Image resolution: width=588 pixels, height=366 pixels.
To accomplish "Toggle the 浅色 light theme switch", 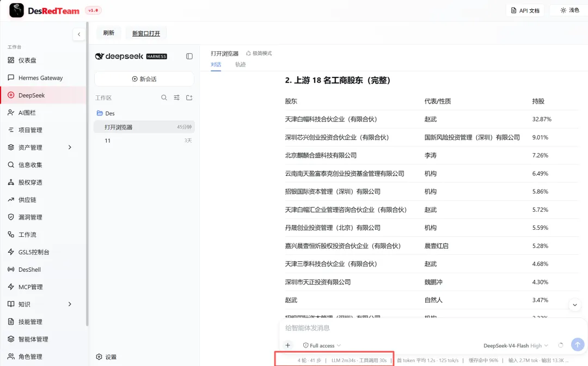I will [x=569, y=10].
